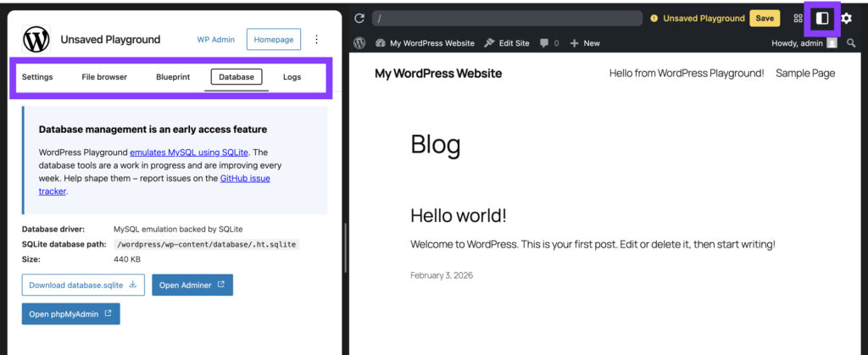The image size is (868, 355).
Task: Click the SQLite database path value
Action: click(207, 244)
